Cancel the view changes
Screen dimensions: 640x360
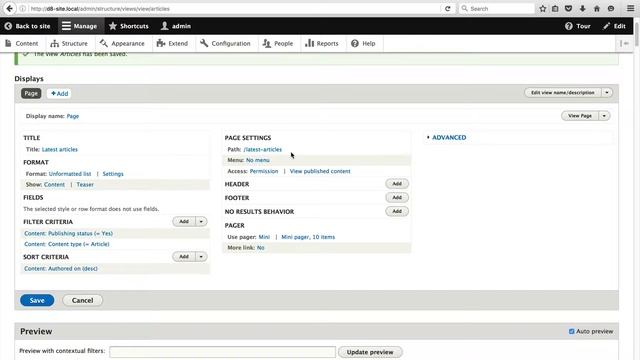[82, 300]
